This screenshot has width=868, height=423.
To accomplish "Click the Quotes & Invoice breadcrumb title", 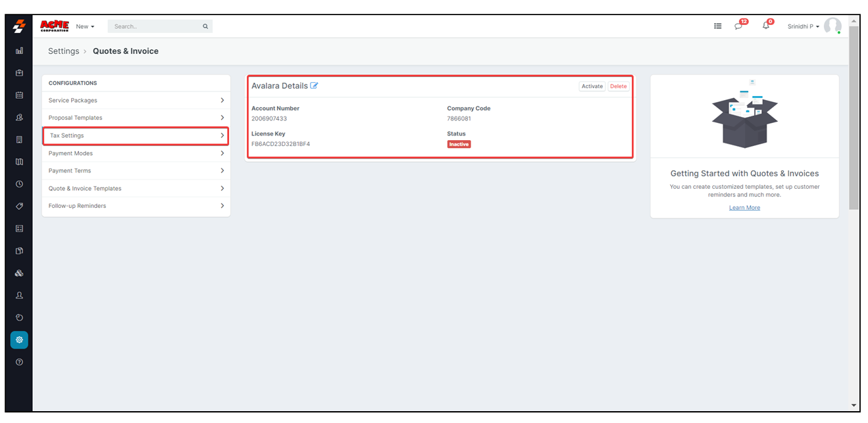I will click(126, 51).
